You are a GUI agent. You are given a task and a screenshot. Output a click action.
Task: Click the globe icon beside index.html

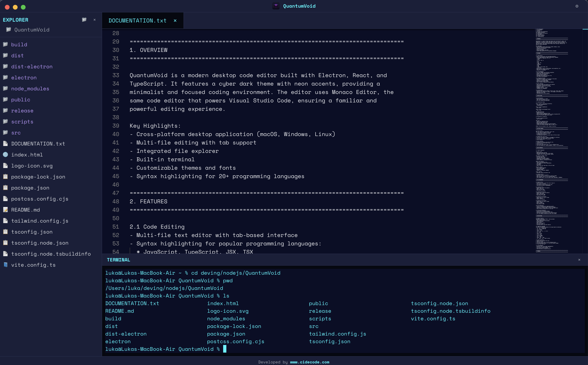coord(5,154)
